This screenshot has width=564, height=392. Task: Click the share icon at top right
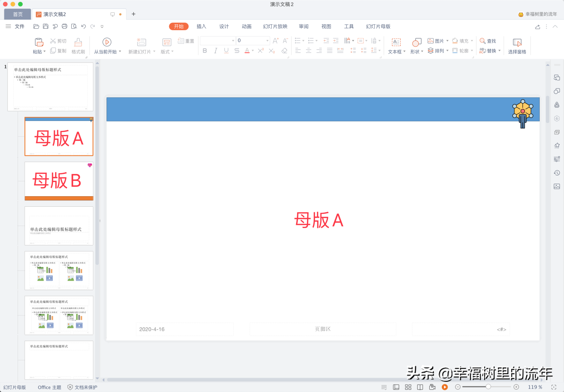[x=537, y=27]
